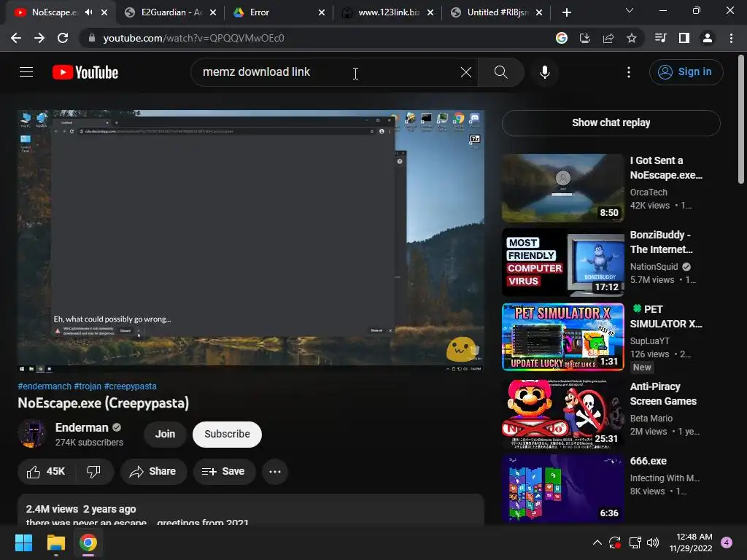Image resolution: width=747 pixels, height=560 pixels.
Task: Open the #creepypasta hashtag link
Action: coord(130,386)
